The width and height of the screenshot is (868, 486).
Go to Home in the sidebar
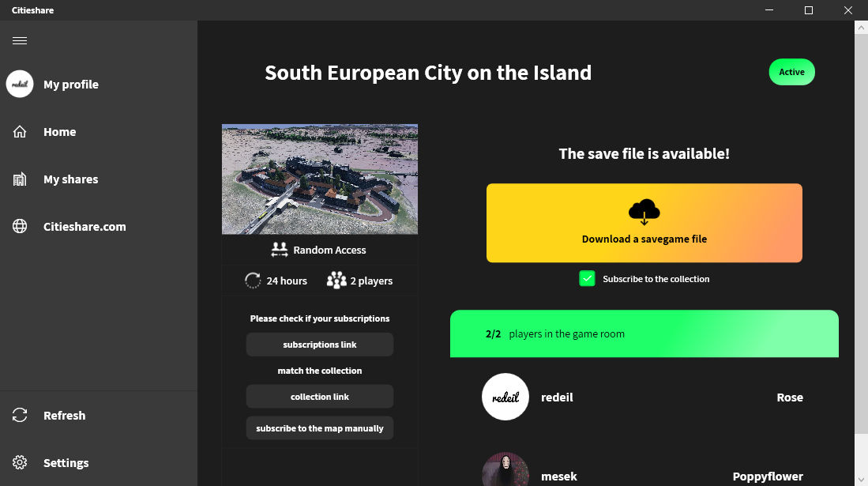pyautogui.click(x=99, y=132)
